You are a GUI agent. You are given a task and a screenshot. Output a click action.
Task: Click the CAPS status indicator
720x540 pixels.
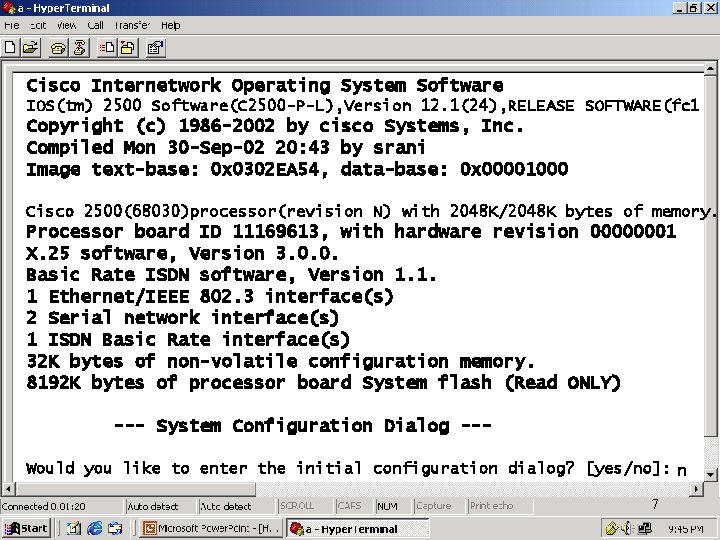(x=349, y=506)
